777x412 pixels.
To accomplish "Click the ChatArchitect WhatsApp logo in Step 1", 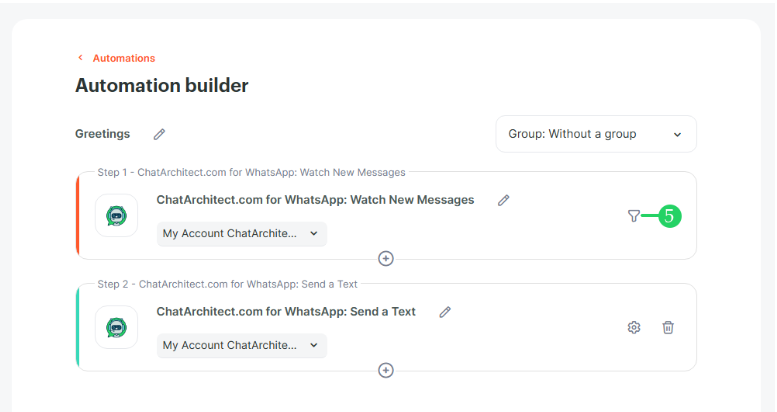I will pyautogui.click(x=116, y=216).
